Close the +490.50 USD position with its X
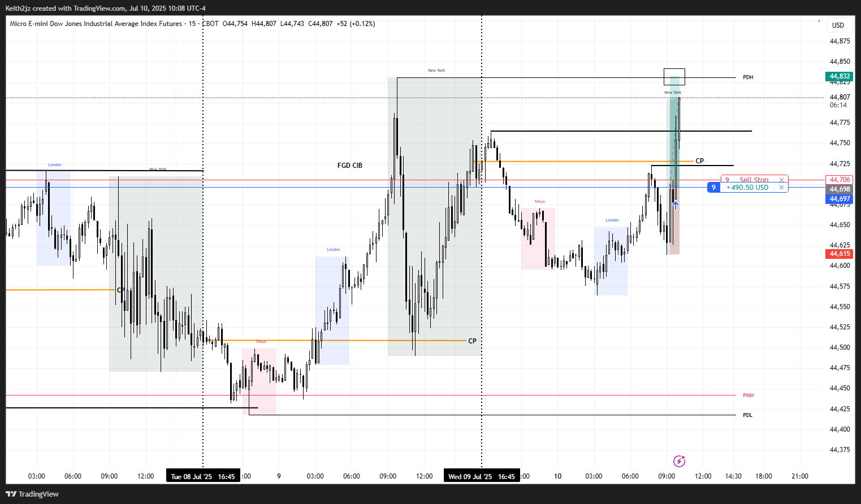This screenshot has width=861, height=504. (x=782, y=188)
